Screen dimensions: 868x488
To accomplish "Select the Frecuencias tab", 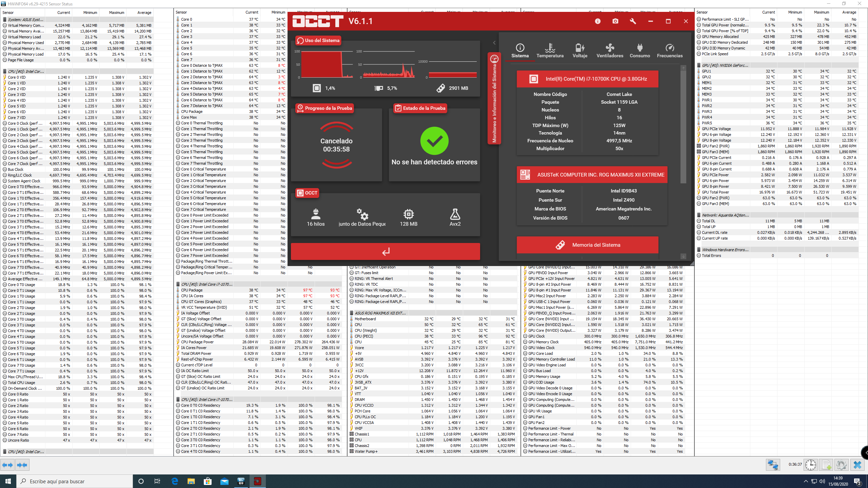I will (x=670, y=51).
